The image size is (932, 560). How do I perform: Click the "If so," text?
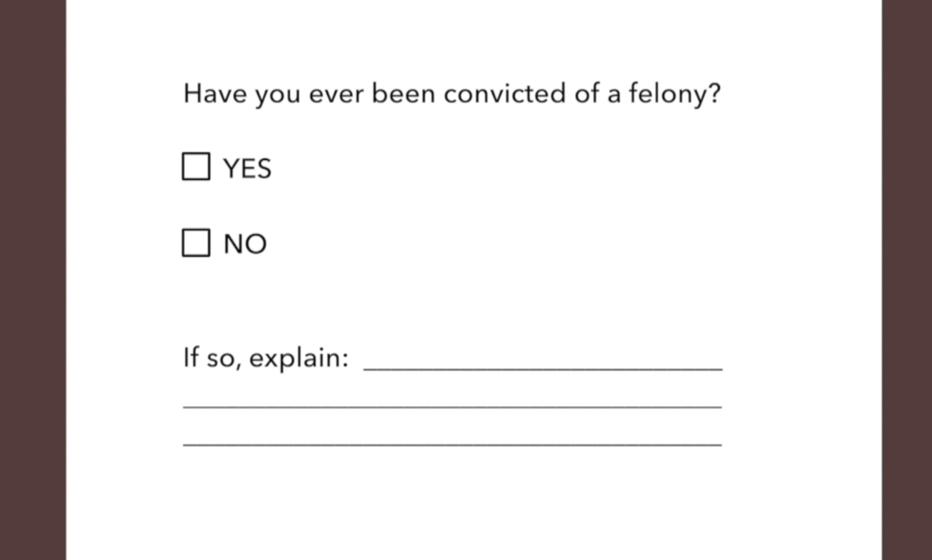pos(212,358)
